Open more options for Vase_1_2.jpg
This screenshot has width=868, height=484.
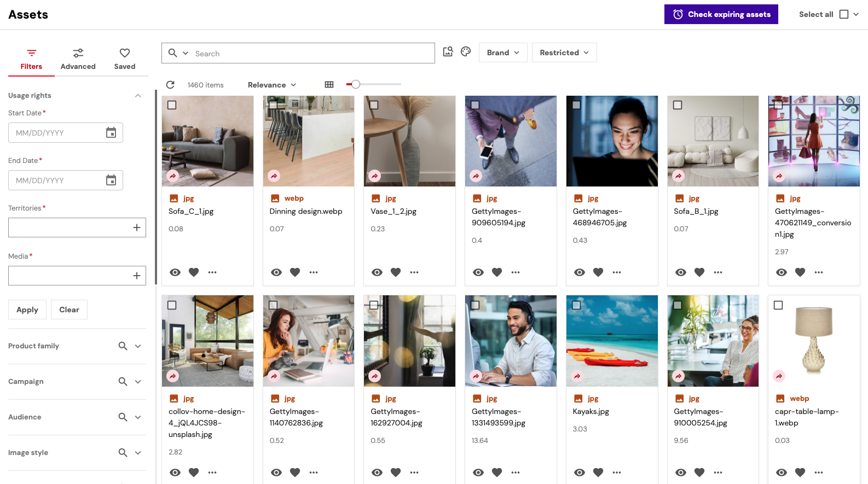click(414, 272)
